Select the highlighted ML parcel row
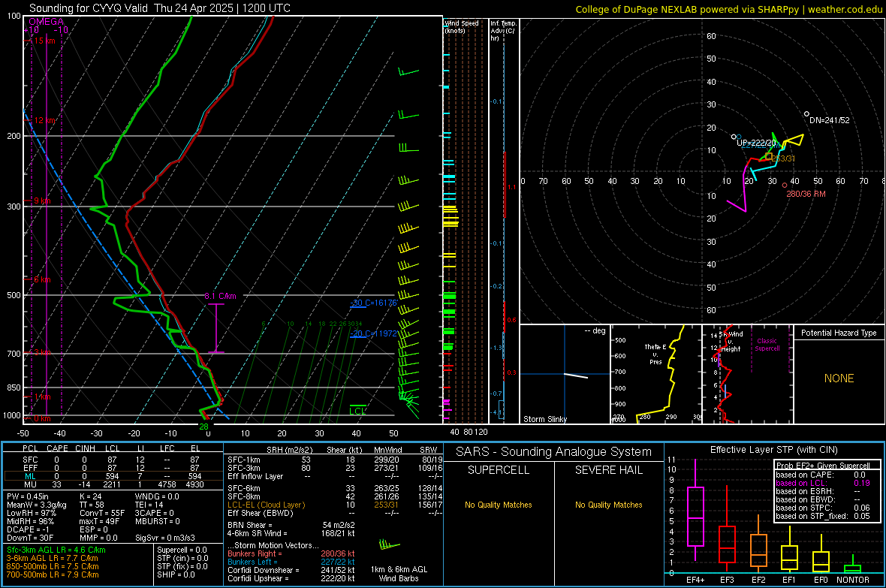886x588 pixels. (113, 476)
